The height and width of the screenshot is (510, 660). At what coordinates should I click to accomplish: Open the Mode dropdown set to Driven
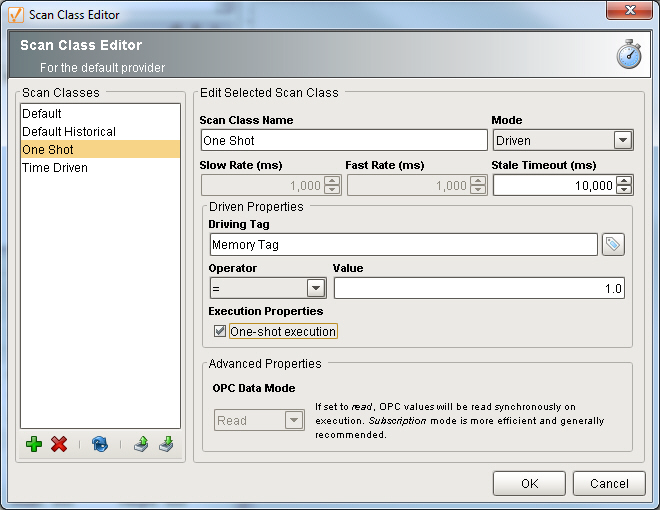(x=622, y=140)
